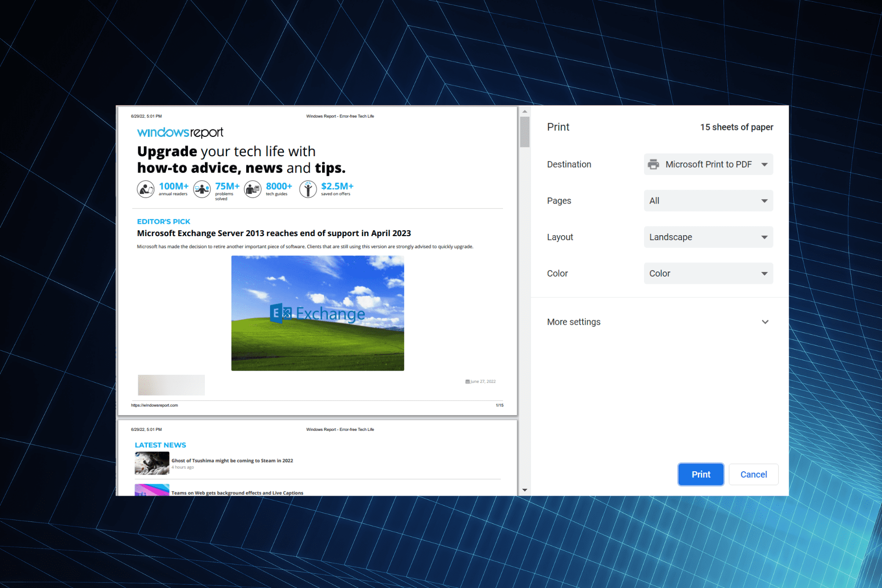
Task: Click the 8000+ tech guides statistic
Action: click(x=279, y=188)
